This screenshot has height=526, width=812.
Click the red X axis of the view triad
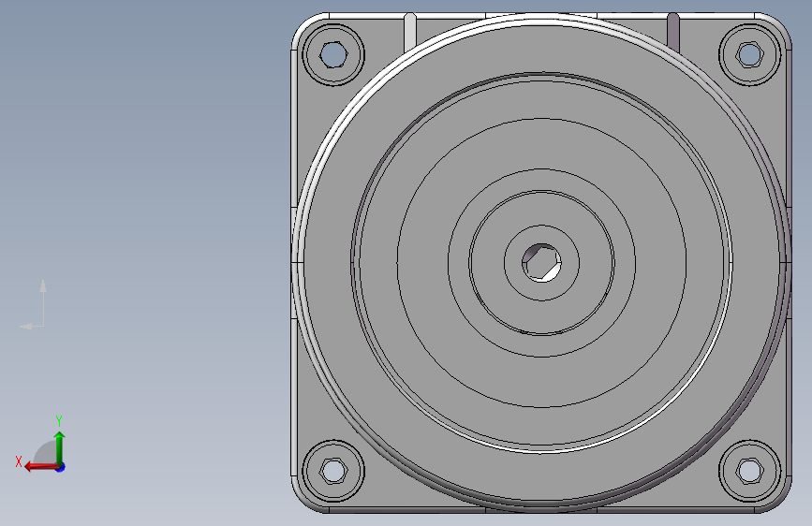coord(41,467)
